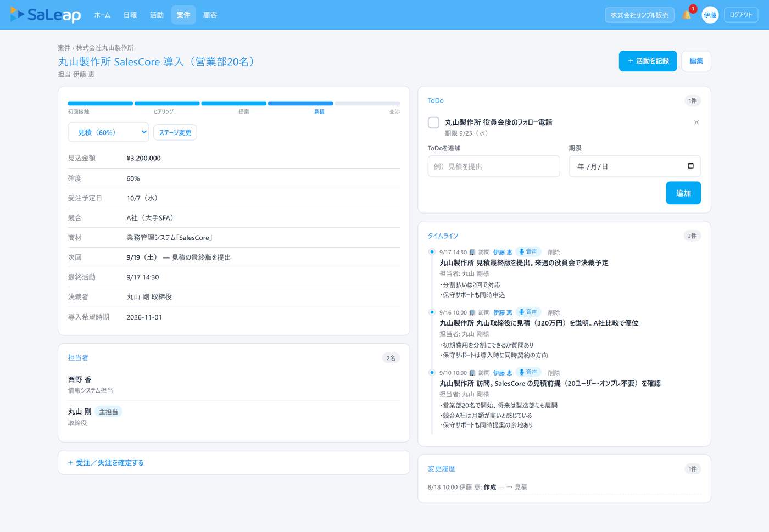Check the 役員会後のフォロー電話 ToDo checkbox
Screen dimensions: 769x532
click(x=433, y=122)
